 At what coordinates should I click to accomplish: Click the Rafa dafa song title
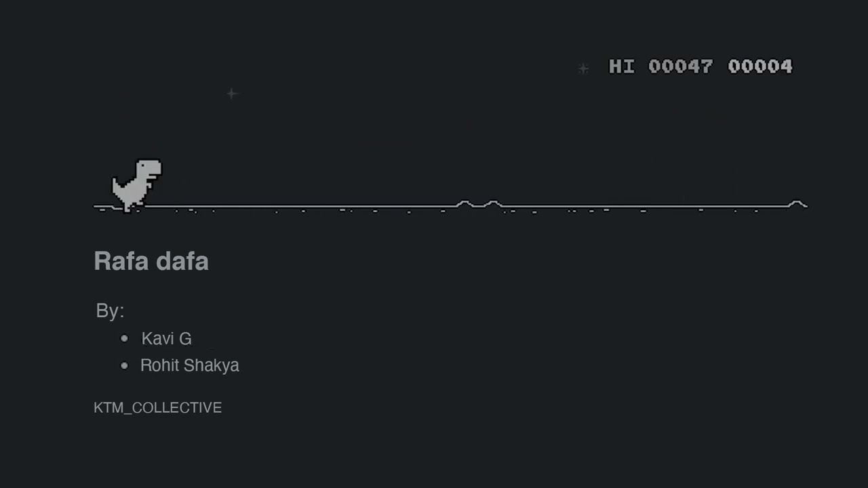pos(151,261)
